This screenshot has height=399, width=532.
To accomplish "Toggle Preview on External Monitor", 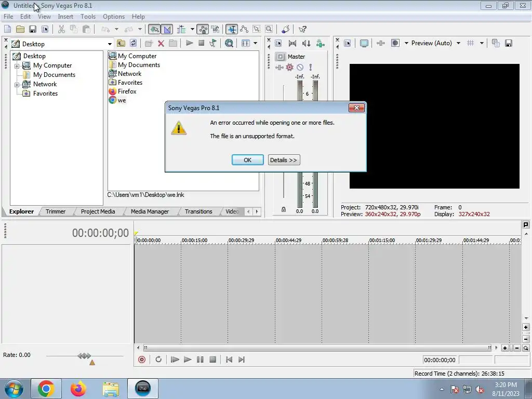I will point(364,43).
